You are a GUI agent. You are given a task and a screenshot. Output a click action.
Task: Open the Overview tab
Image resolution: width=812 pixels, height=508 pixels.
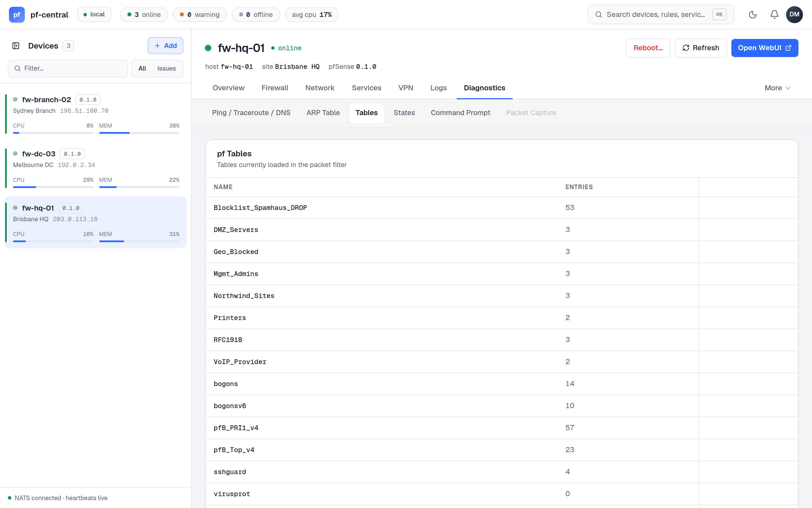[x=228, y=88]
